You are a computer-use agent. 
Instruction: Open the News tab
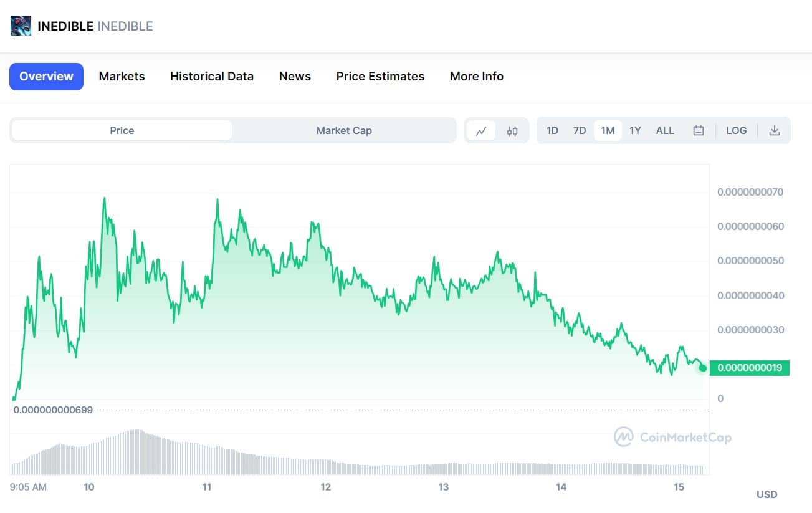coord(295,77)
